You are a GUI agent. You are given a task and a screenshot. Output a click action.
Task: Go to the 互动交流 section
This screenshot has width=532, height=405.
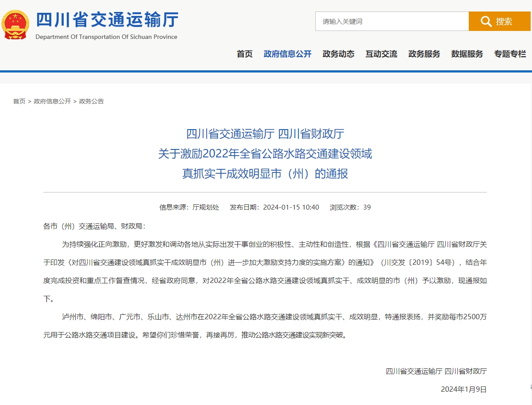(x=381, y=54)
